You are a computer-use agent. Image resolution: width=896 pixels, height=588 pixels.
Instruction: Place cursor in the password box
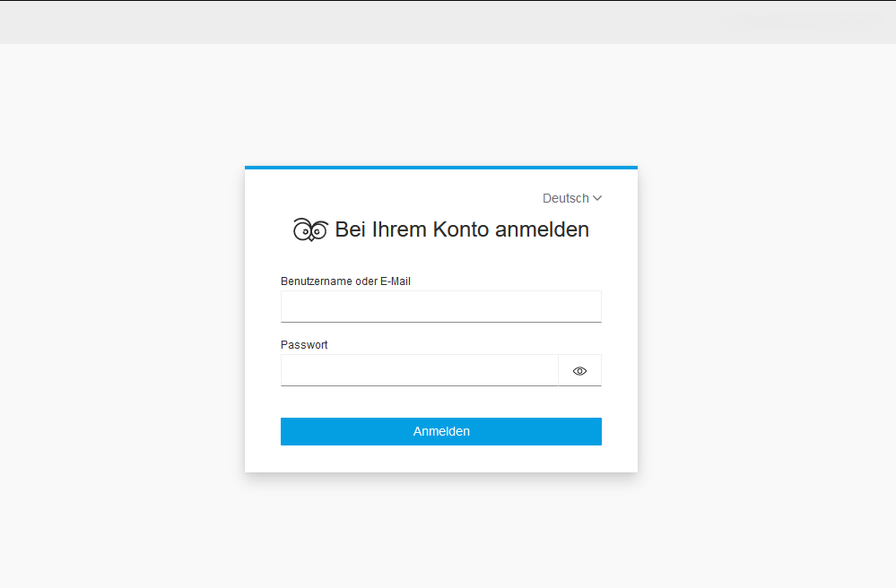419,370
